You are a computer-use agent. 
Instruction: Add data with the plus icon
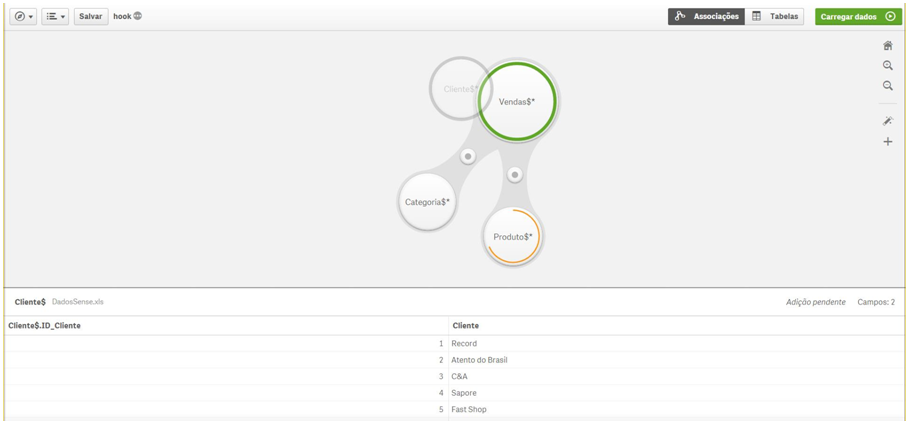tap(887, 141)
